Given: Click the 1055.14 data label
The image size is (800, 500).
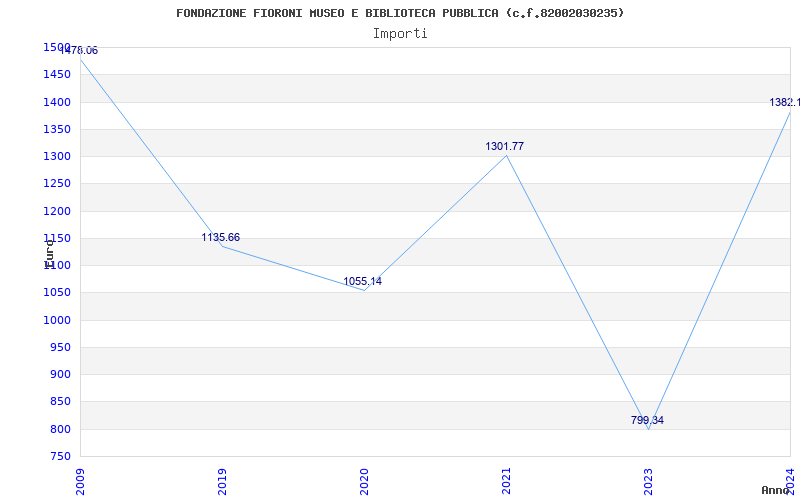Looking at the screenshot, I should click(362, 281).
